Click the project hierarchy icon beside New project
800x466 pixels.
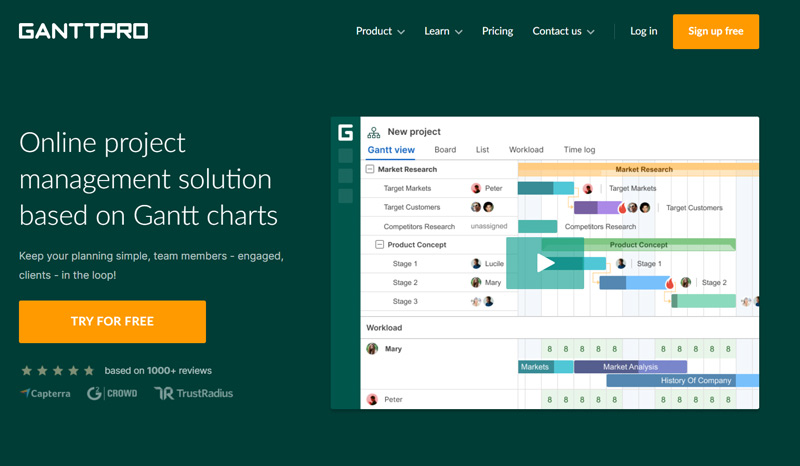click(373, 133)
